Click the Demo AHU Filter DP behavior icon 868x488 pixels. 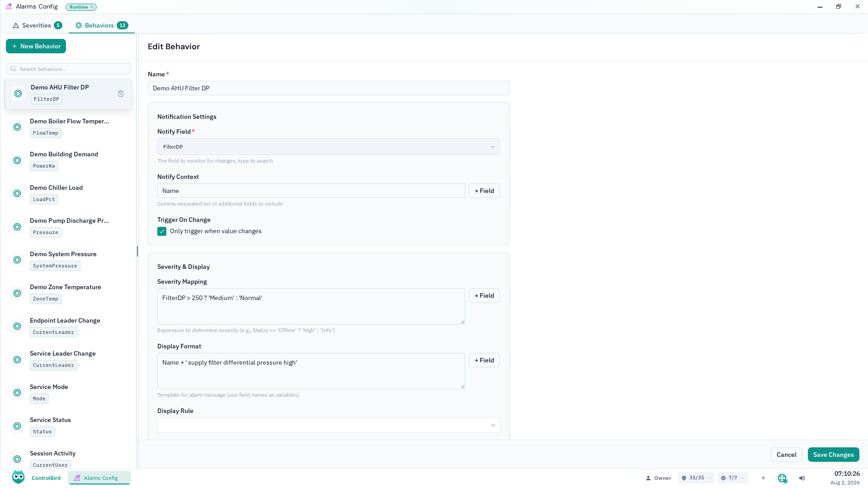[18, 94]
